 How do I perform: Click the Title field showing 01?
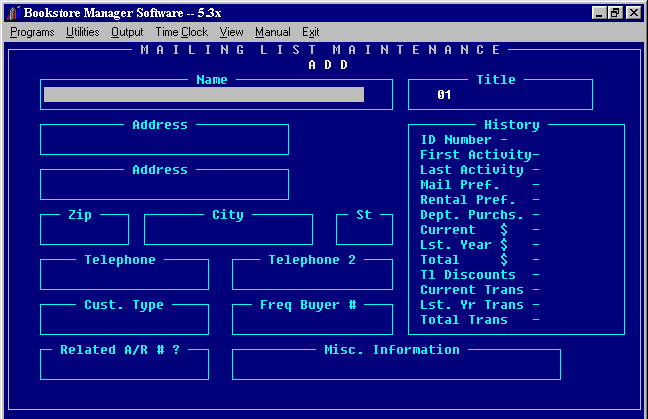[x=500, y=95]
